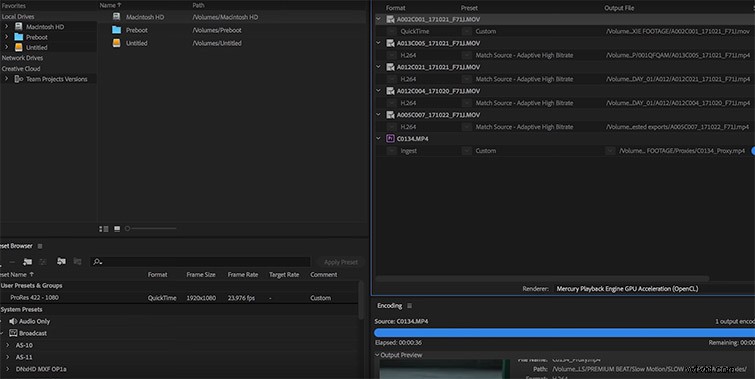The image size is (755, 379).
Task: Open output file dropdown for C0134_Proxy.mp4
Action: 610,151
